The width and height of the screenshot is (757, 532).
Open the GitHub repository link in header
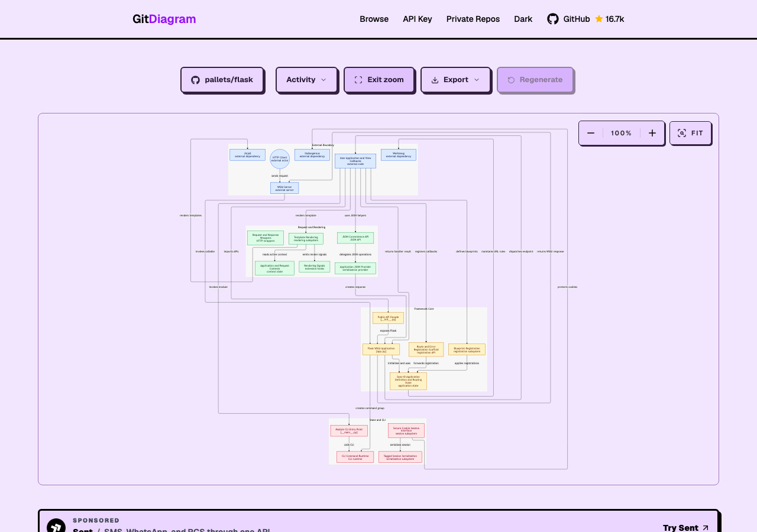coord(568,19)
